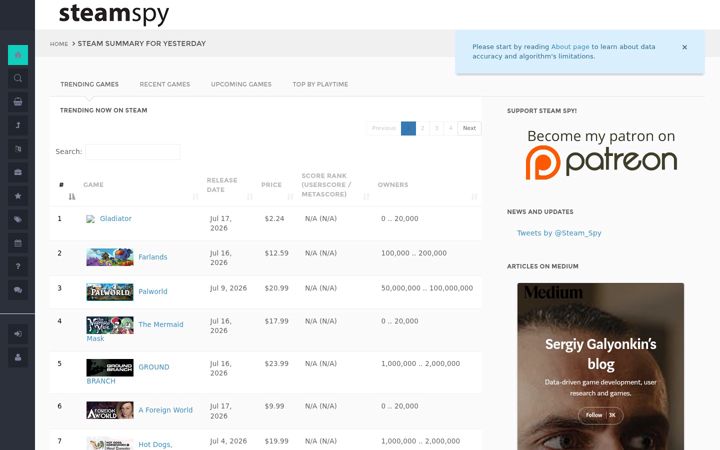Click the GROUND BRANCH thumbnail
Viewport: 720px width, 450px height.
110,368
